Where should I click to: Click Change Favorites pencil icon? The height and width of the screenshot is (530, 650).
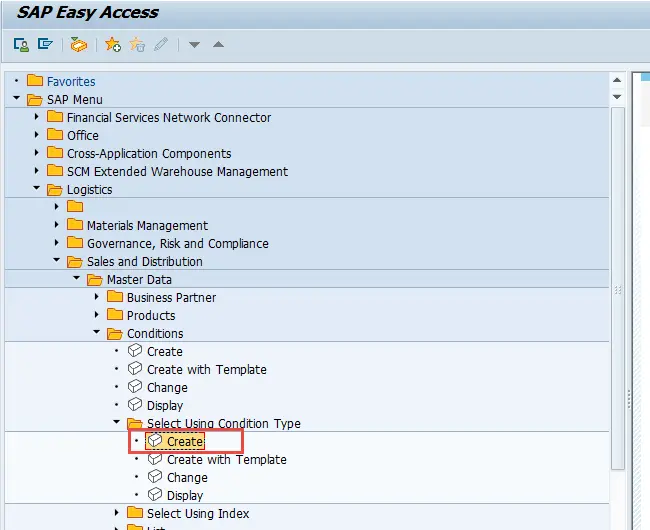[161, 44]
